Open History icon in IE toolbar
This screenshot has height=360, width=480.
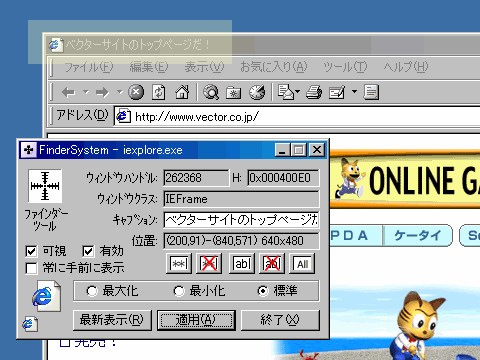pos(257,92)
